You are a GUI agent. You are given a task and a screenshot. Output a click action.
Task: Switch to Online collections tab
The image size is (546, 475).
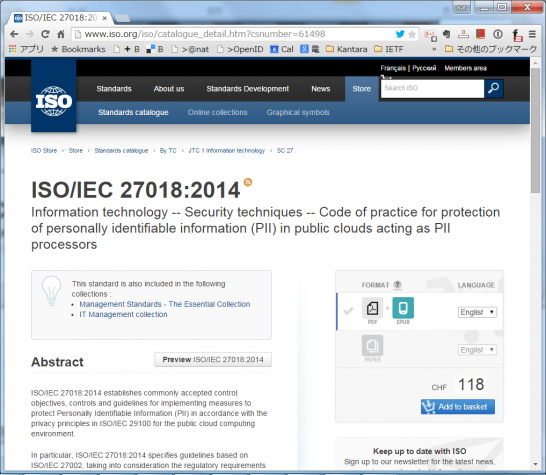(x=217, y=112)
